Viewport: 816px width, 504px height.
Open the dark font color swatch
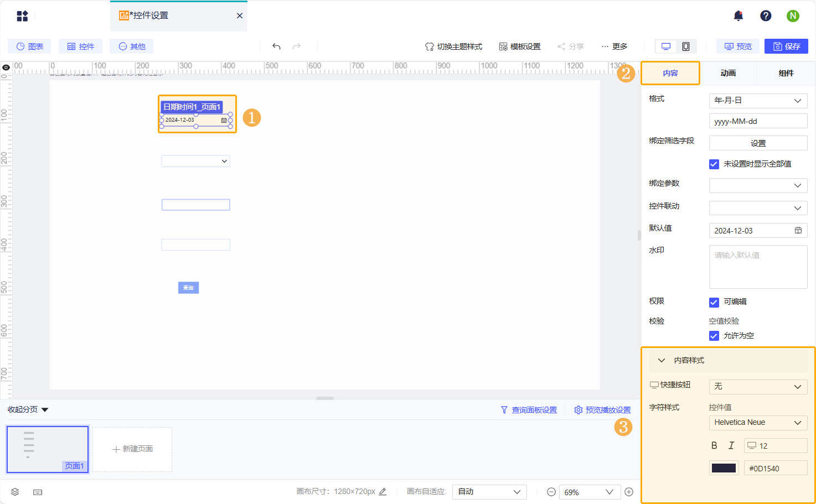(x=724, y=468)
